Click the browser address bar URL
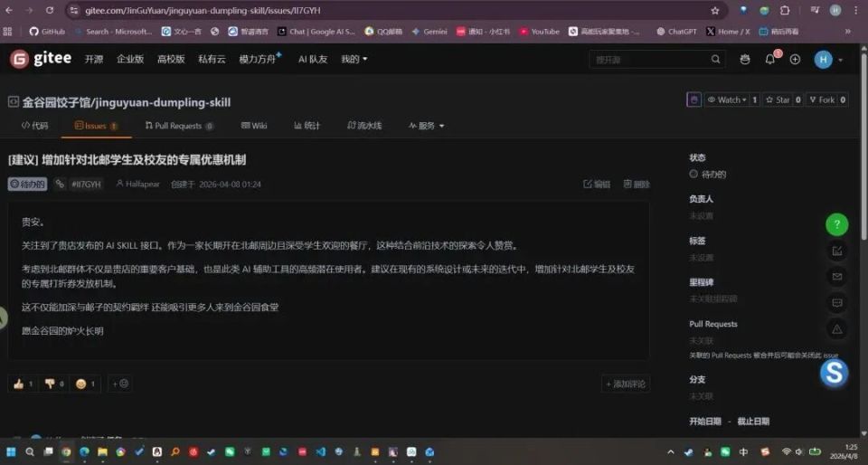868x465 pixels. [203, 11]
